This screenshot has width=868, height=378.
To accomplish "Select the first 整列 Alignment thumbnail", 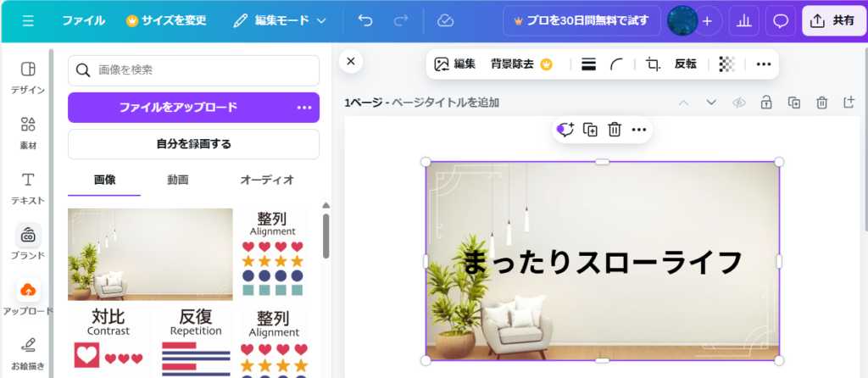I will point(272,254).
